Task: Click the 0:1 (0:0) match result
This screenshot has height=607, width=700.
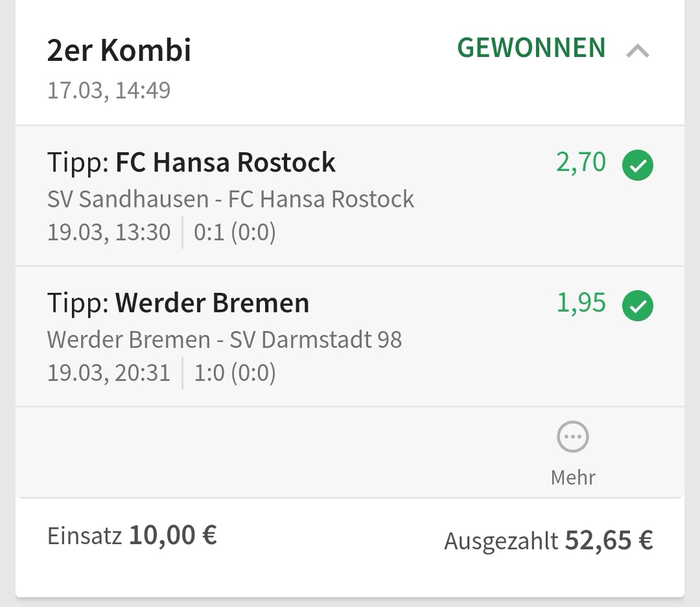Action: tap(235, 232)
